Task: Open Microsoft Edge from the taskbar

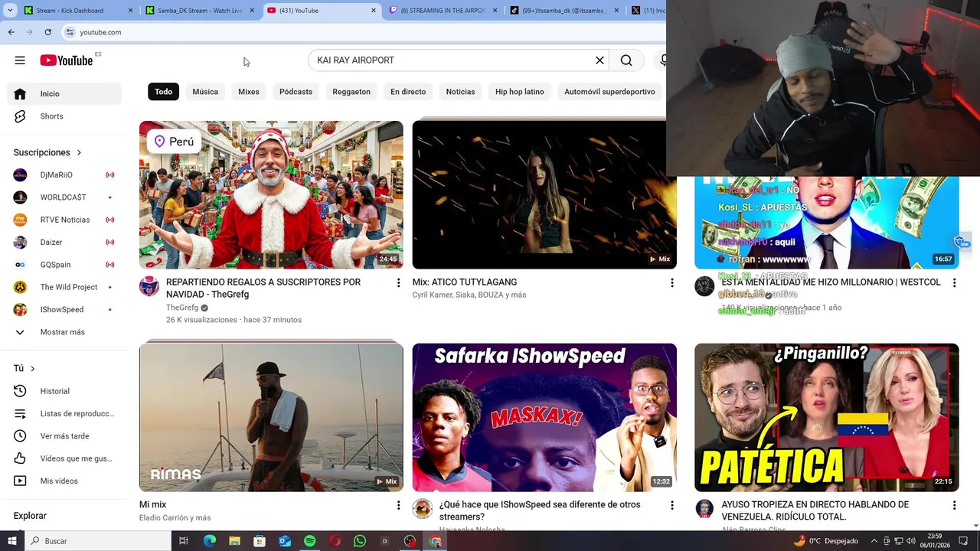Action: click(210, 541)
